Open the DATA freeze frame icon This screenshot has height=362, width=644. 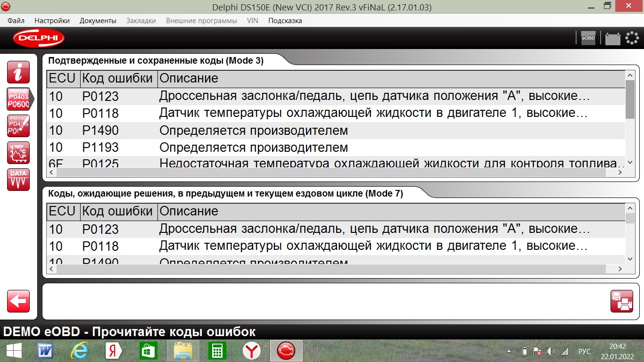point(18,180)
